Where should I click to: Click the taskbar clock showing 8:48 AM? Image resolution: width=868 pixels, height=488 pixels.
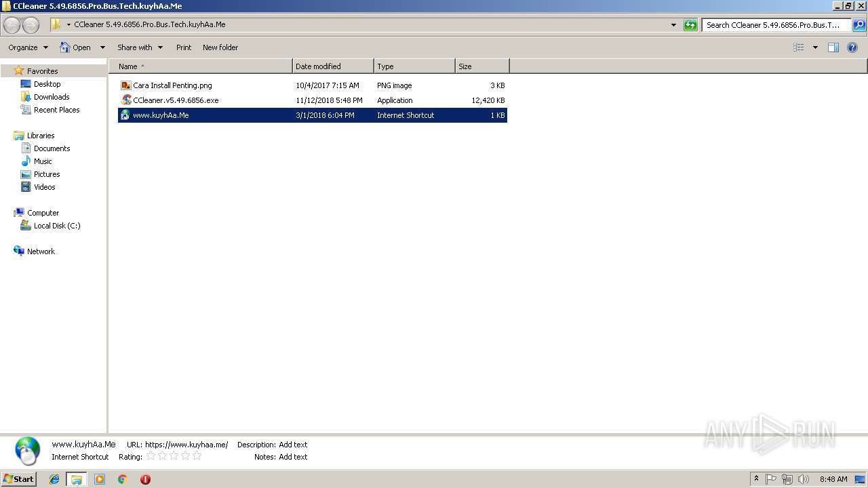[x=833, y=479]
